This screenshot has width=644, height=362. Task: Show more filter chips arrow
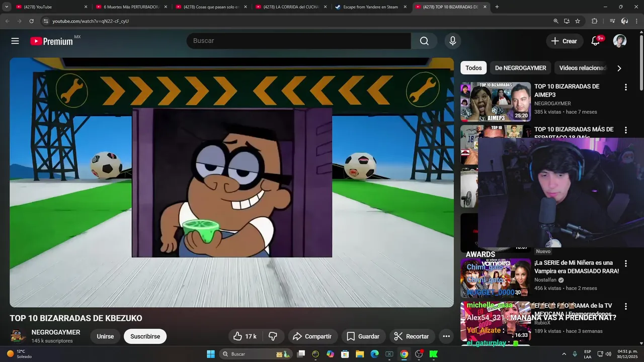tap(619, 68)
